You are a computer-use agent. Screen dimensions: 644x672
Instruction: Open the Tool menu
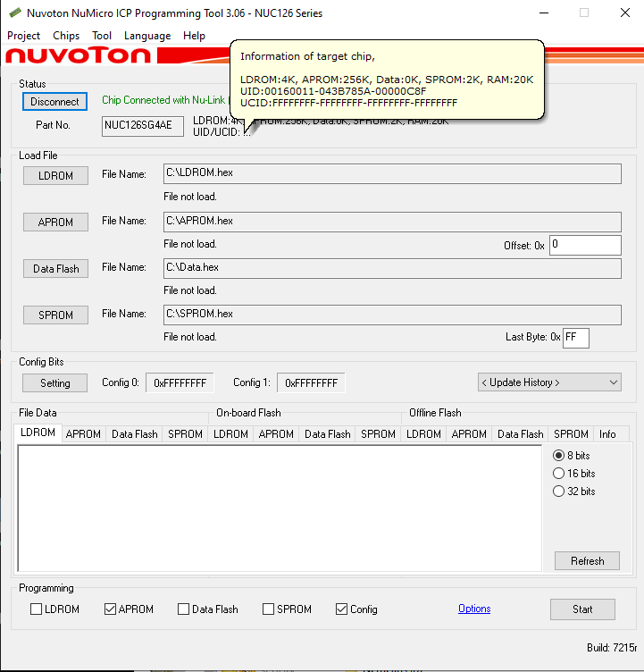tap(102, 36)
